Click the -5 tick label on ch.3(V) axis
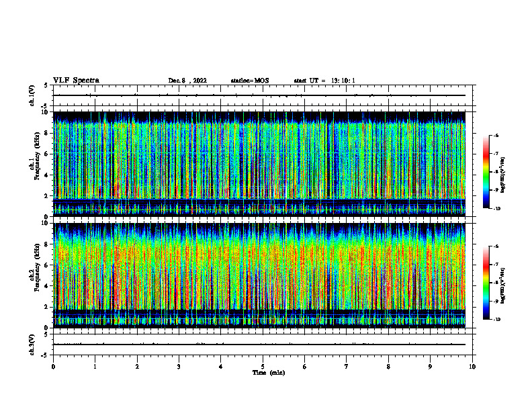 46,355
